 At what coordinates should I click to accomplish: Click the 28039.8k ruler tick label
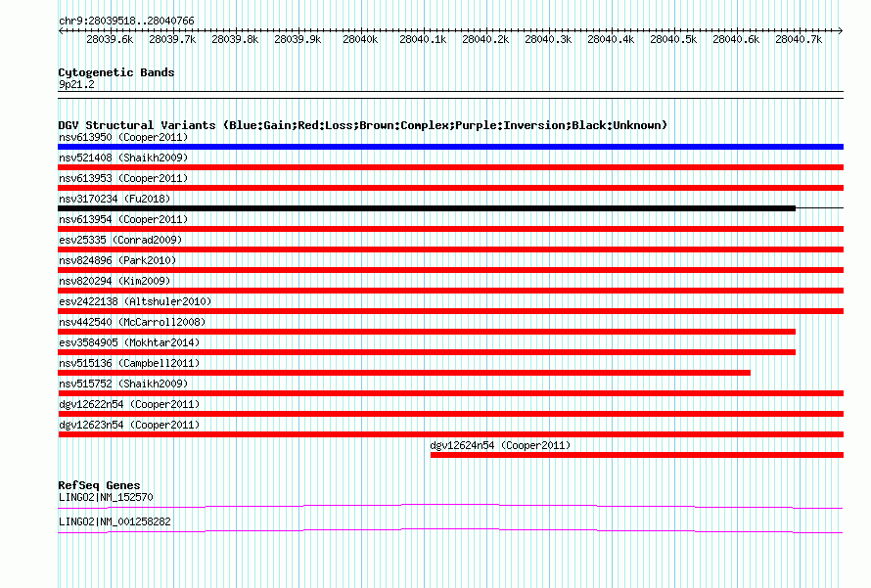pyautogui.click(x=235, y=39)
